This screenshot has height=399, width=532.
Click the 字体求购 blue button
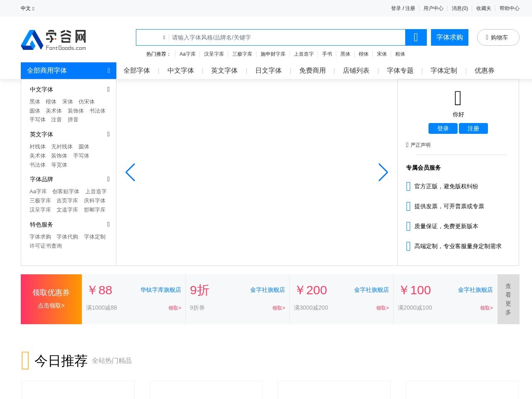[x=450, y=37]
